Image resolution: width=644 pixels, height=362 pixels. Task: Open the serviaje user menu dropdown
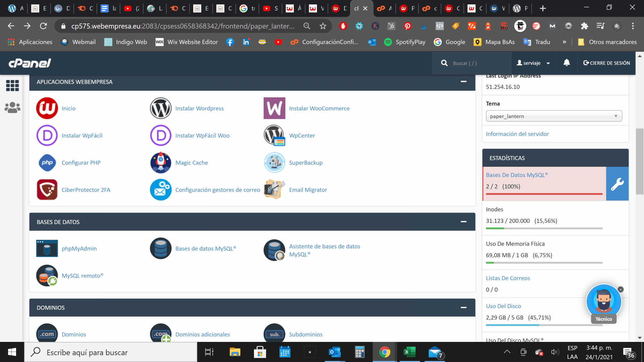533,63
